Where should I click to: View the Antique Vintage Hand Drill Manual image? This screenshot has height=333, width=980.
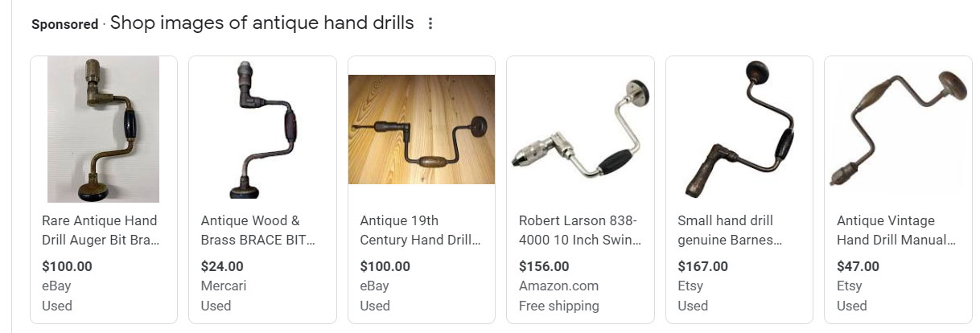point(898,129)
